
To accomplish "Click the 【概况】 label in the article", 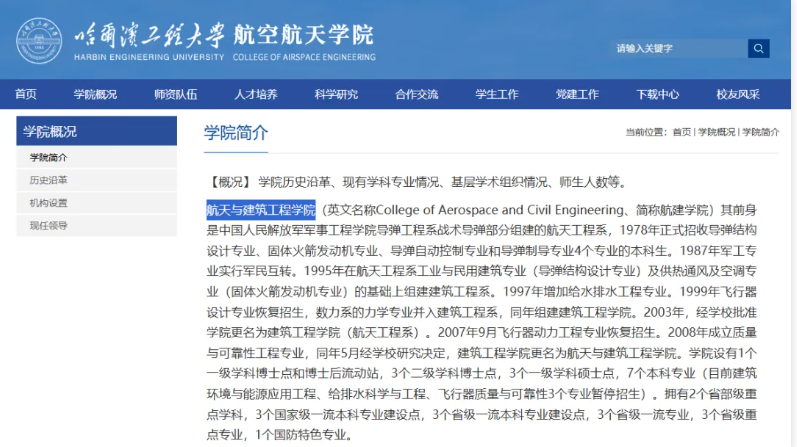I will (229, 182).
